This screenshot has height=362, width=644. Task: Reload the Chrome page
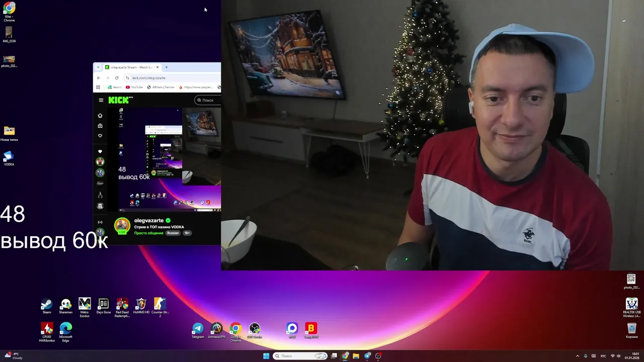(117, 78)
